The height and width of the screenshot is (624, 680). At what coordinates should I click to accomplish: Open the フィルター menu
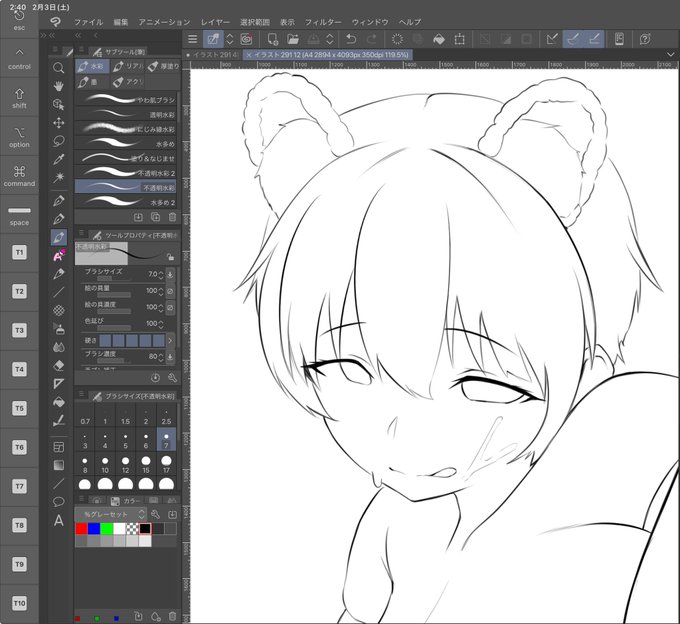[323, 22]
